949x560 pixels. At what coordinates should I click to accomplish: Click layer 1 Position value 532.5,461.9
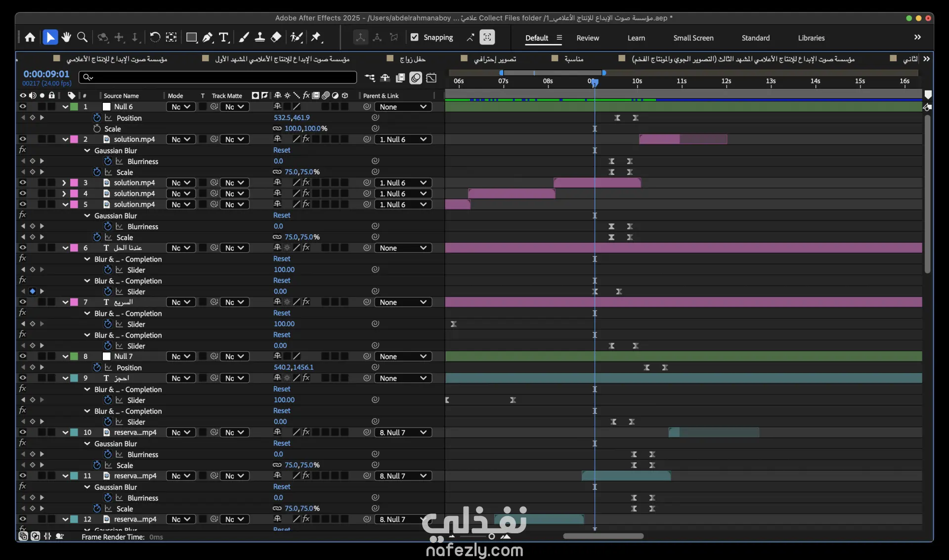pyautogui.click(x=292, y=118)
